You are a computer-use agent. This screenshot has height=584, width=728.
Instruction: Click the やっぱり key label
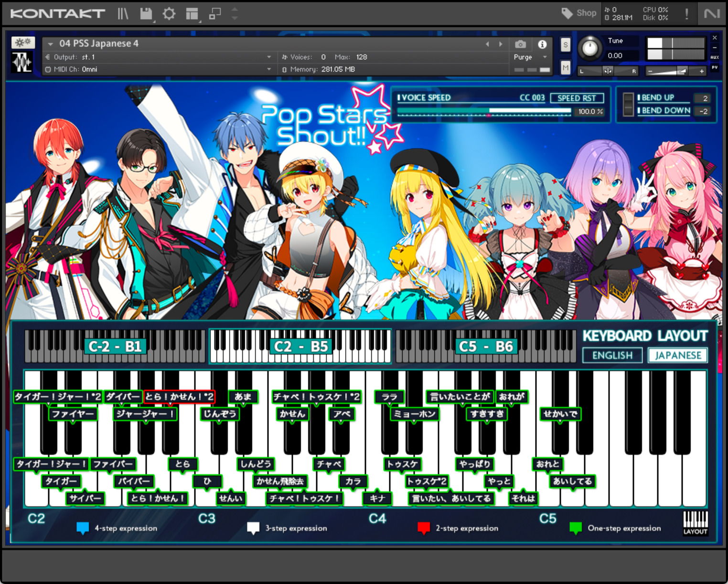(x=475, y=464)
